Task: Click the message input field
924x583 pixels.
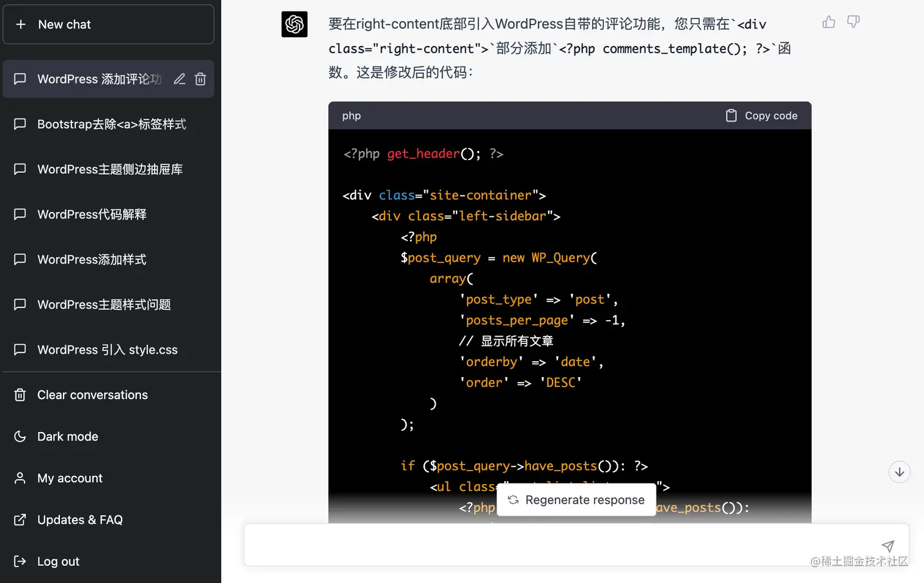Action: [550, 544]
